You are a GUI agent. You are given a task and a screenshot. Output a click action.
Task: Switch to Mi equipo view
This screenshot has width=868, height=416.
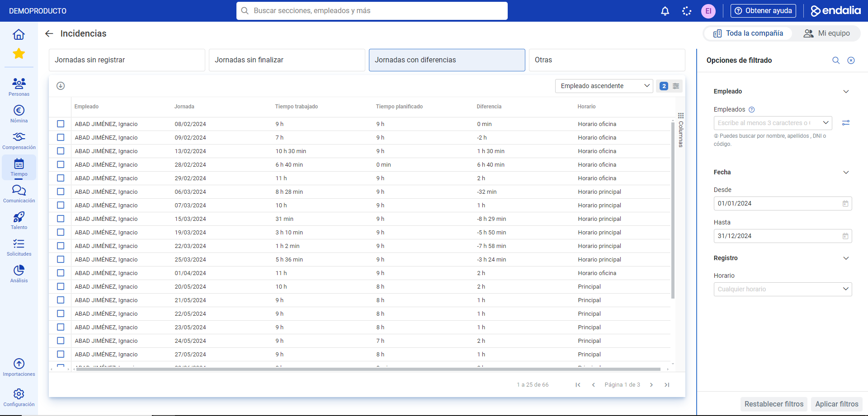click(x=826, y=33)
